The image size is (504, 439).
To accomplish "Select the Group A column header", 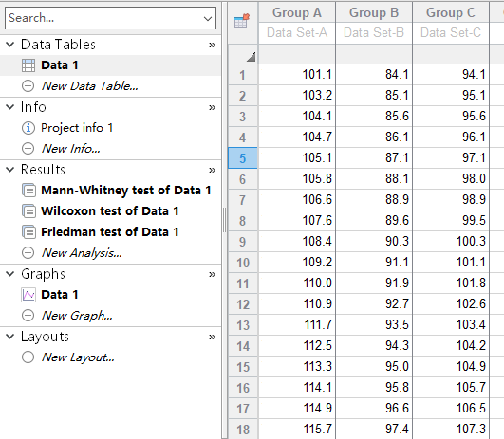I will [x=297, y=13].
